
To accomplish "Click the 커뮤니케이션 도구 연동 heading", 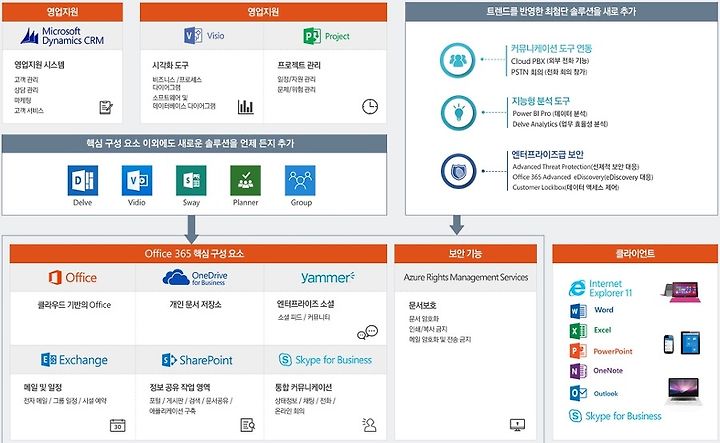I will tap(551, 49).
